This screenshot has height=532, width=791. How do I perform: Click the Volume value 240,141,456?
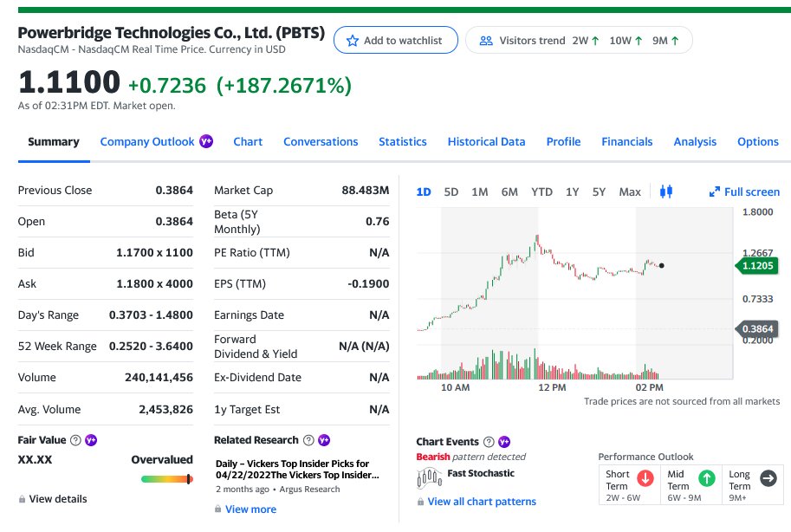click(159, 378)
